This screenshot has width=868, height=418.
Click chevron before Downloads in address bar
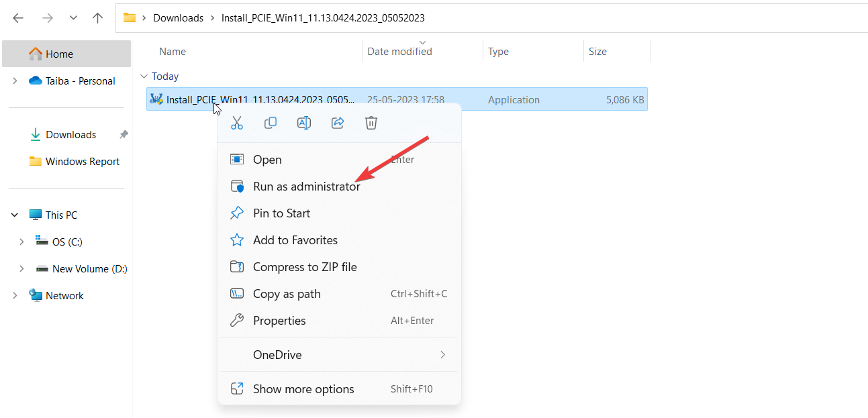144,18
